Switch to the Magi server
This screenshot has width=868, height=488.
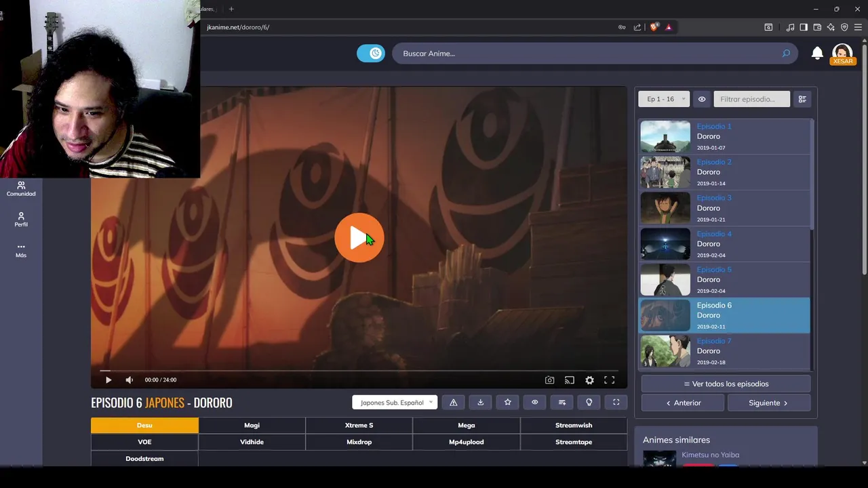tap(252, 426)
